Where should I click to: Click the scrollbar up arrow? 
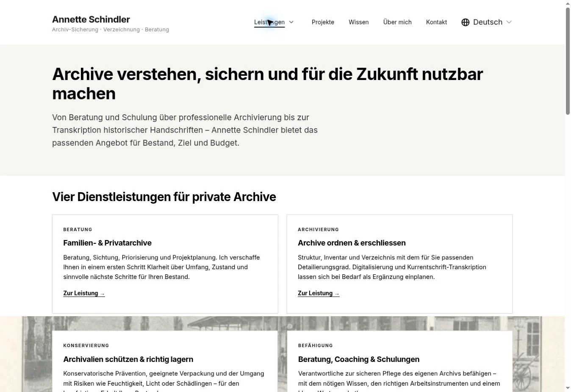click(568, 3)
